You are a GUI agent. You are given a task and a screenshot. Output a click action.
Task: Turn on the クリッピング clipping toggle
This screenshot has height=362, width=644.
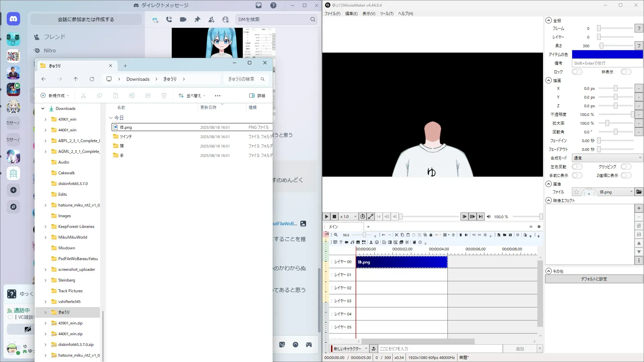[626, 167]
